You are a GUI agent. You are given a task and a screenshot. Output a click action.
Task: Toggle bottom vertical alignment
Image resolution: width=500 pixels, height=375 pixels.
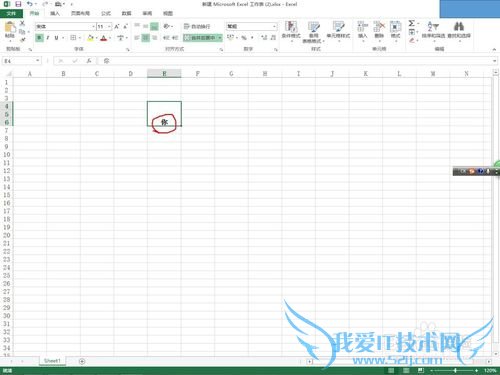tap(154, 26)
